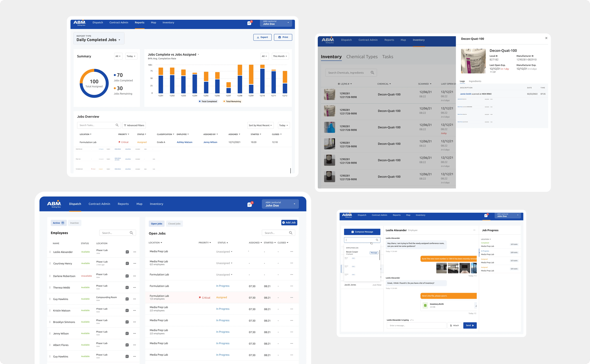Click Total Completed blue legend marker
This screenshot has height=364, width=590.
[x=200, y=101]
